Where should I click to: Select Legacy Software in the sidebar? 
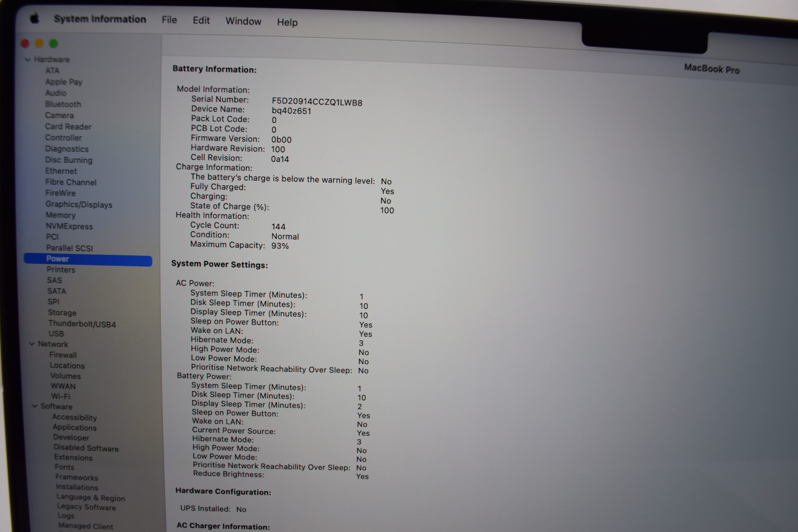(87, 507)
